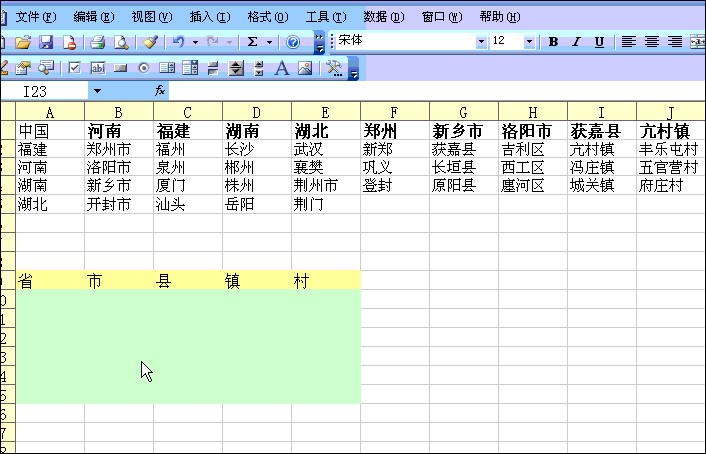Select column I header
This screenshot has width=706, height=454.
point(602,112)
